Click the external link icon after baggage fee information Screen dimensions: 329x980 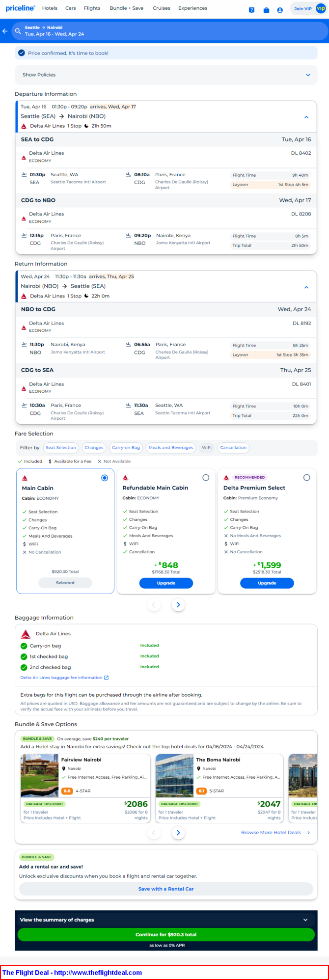coord(107,678)
